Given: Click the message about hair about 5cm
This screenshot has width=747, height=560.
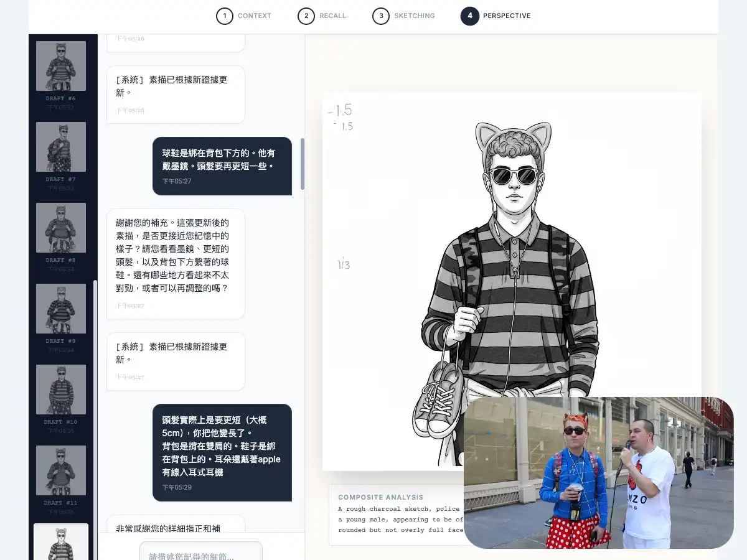Looking at the screenshot, I should [x=222, y=452].
